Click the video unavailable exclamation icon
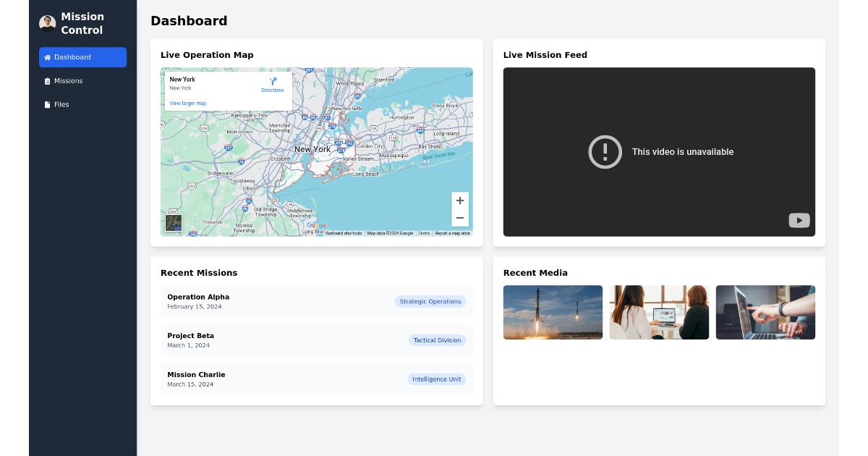The width and height of the screenshot is (868, 456). click(605, 152)
